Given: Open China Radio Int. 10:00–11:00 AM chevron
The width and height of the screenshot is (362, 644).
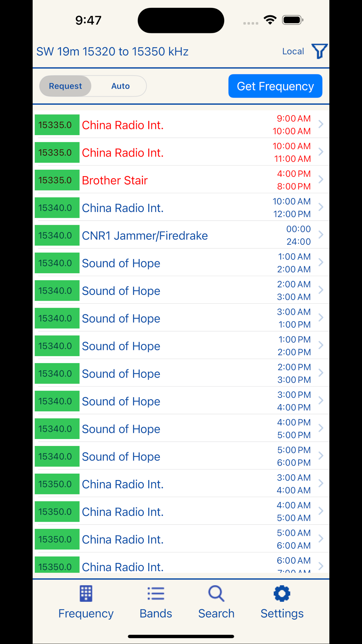Looking at the screenshot, I should coord(321,152).
